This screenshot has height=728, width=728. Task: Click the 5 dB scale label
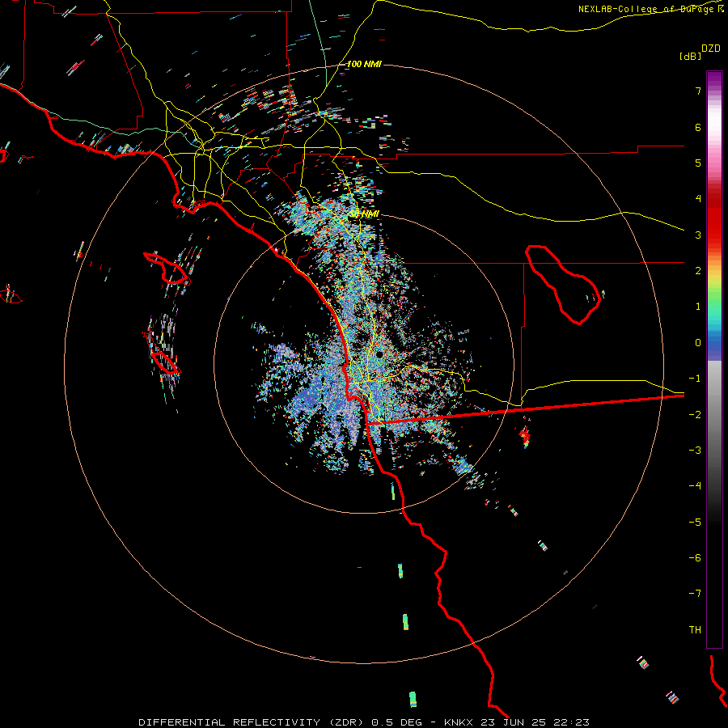pyautogui.click(x=698, y=163)
